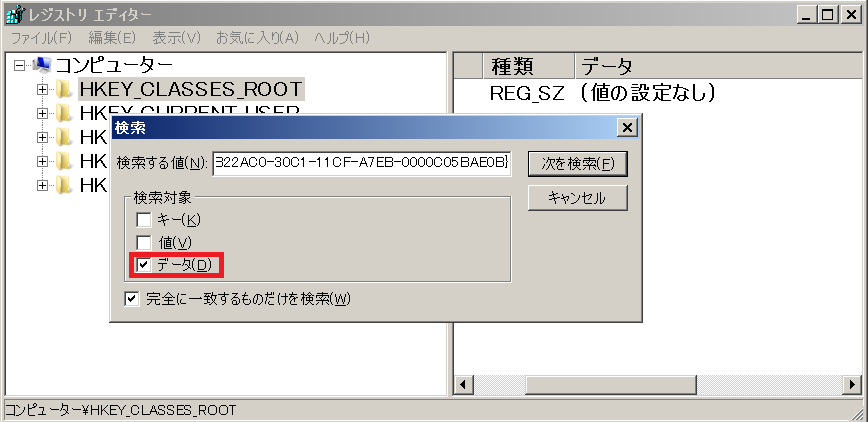Viewport: 868px width, 422px height.
Task: Click the left-pointing scrollbar arrow in values pane
Action: 463,384
